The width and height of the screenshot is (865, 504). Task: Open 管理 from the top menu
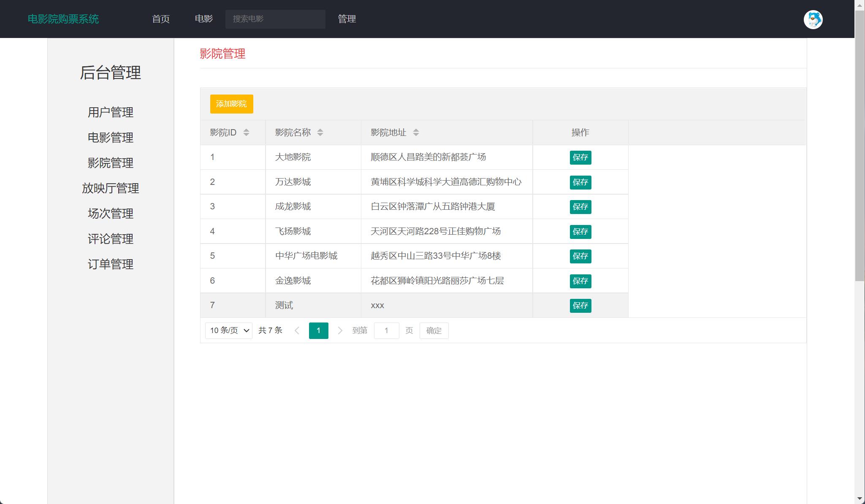(346, 19)
